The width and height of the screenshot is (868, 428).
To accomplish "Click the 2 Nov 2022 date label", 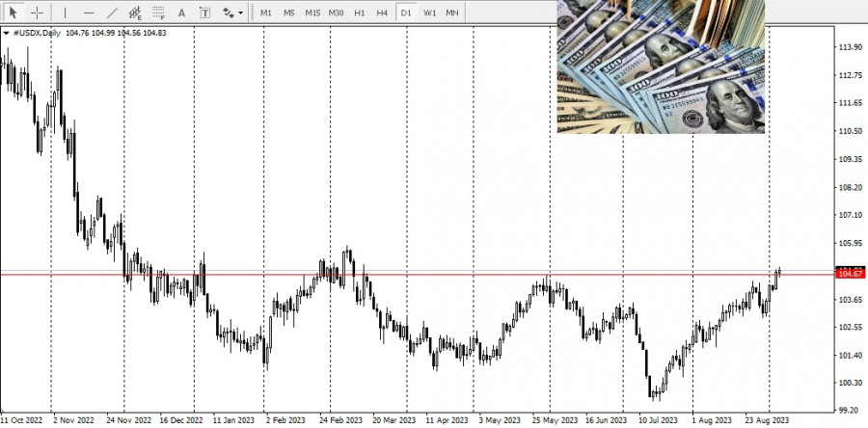I will 74,420.
